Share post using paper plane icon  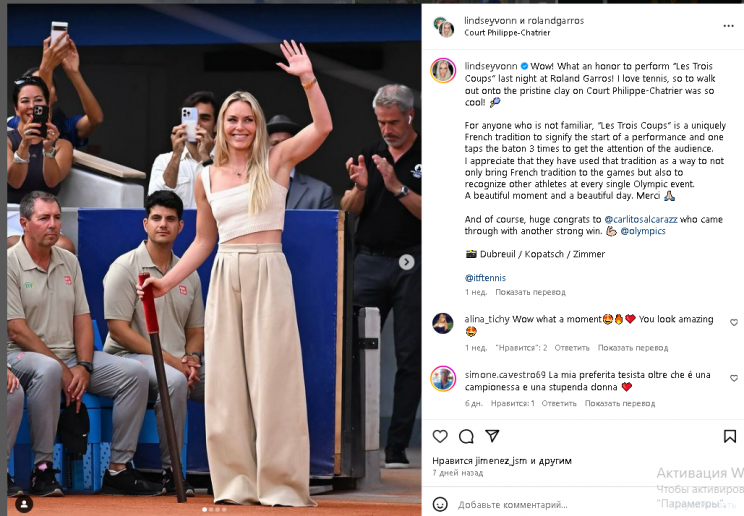click(492, 436)
